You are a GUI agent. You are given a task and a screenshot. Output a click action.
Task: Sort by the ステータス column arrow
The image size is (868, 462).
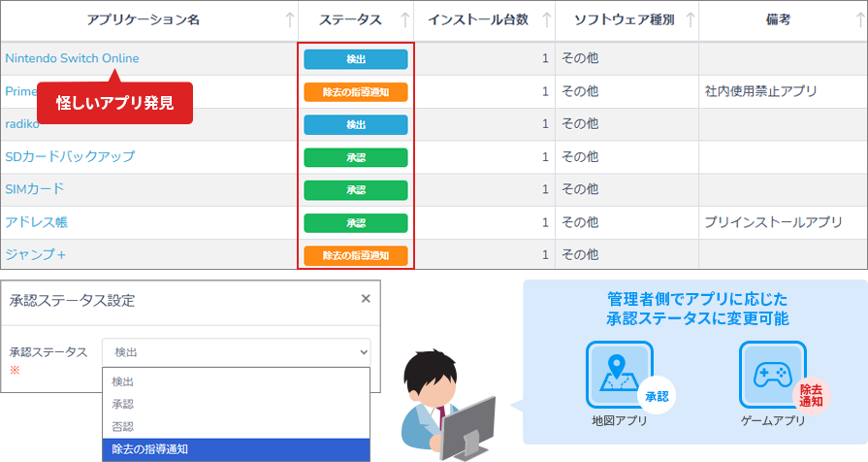[405, 20]
